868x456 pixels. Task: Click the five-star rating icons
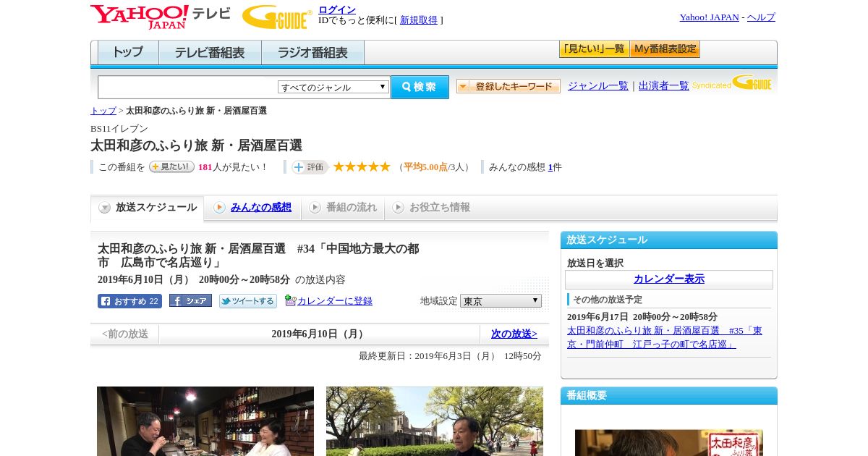click(362, 166)
